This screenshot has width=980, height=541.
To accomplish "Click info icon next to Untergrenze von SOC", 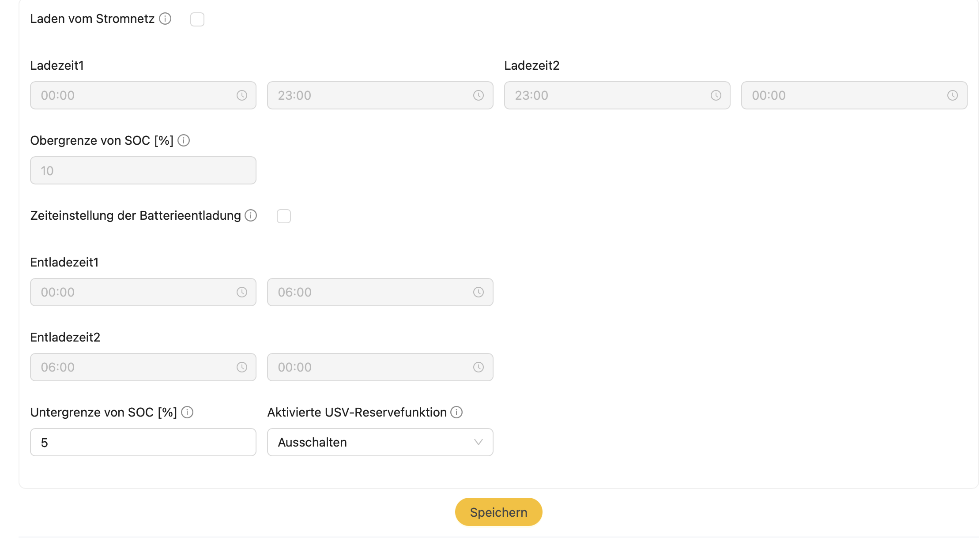I will click(x=187, y=412).
